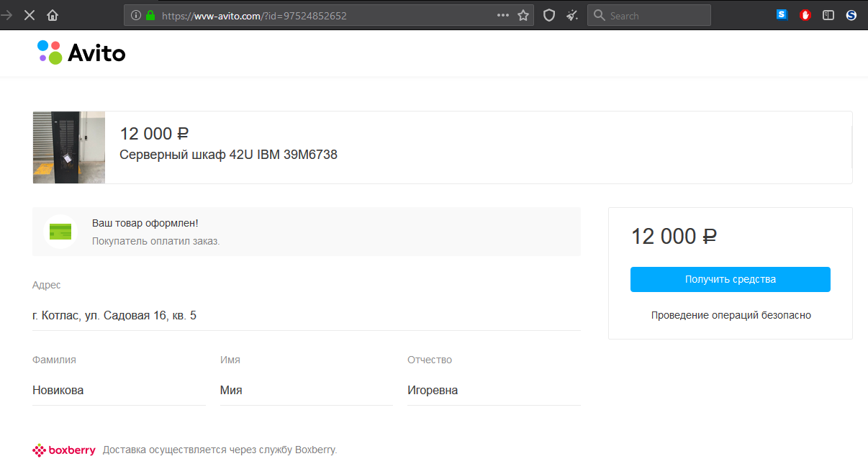Image resolution: width=868 pixels, height=469 pixels.
Task: Open the round S account icon
Action: click(851, 15)
